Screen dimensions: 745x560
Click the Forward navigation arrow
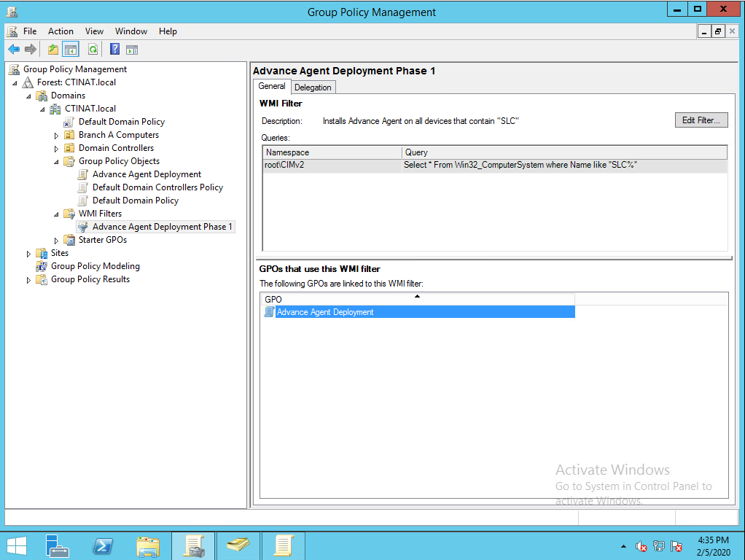pos(29,49)
